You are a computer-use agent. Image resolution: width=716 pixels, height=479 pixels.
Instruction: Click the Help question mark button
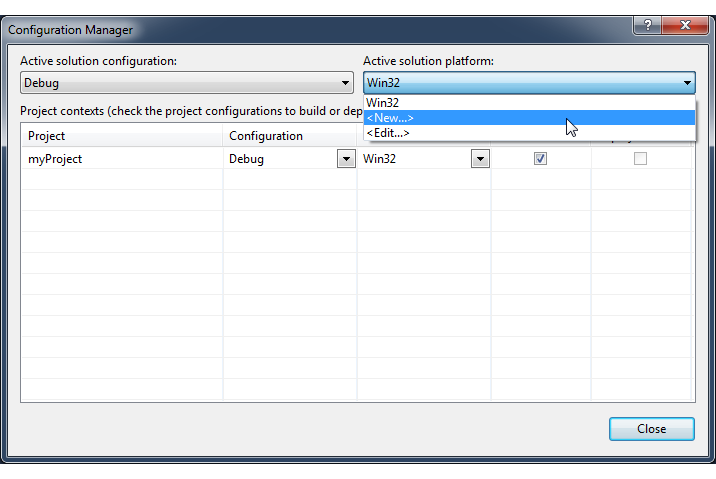point(648,25)
